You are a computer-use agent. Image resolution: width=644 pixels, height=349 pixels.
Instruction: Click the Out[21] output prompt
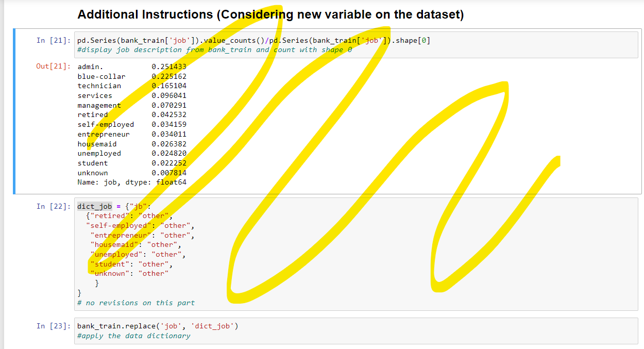pos(53,67)
